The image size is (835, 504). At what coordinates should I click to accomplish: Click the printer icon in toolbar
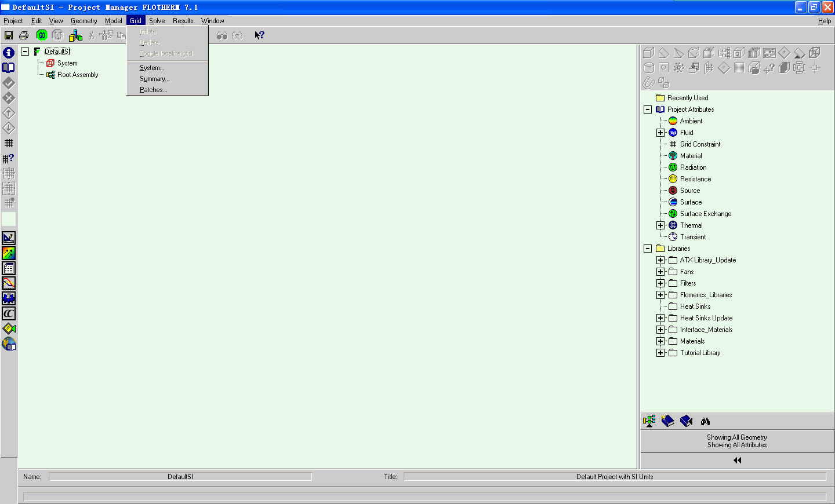24,35
